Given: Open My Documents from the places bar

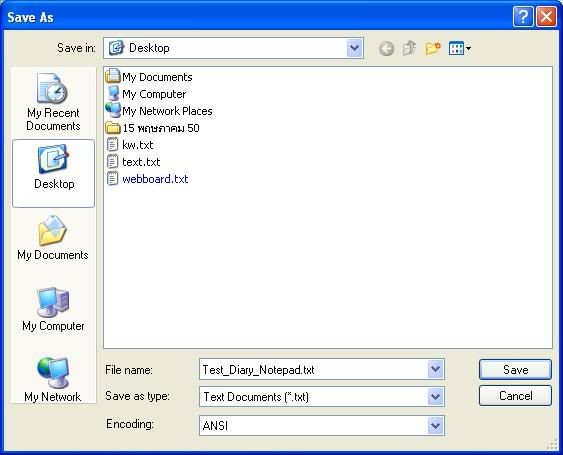Looking at the screenshot, I should [x=53, y=238].
